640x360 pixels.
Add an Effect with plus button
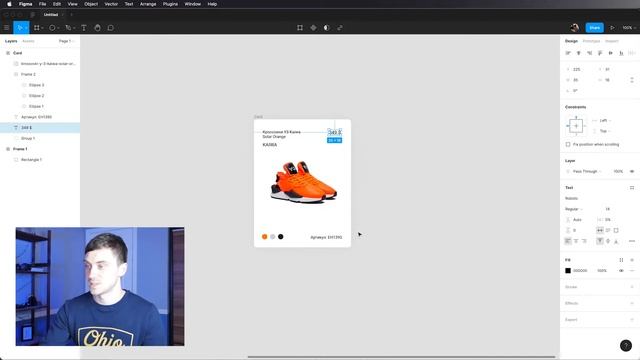pyautogui.click(x=632, y=303)
